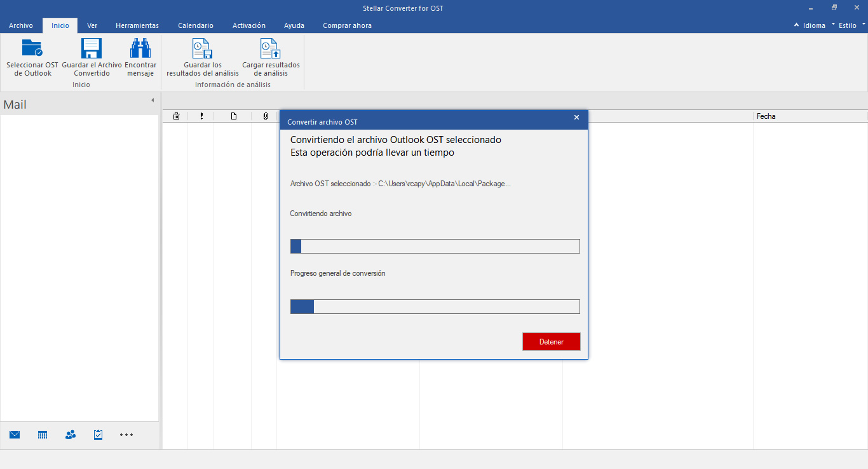
Task: Click Progreso general de conversión bar
Action: (435, 306)
